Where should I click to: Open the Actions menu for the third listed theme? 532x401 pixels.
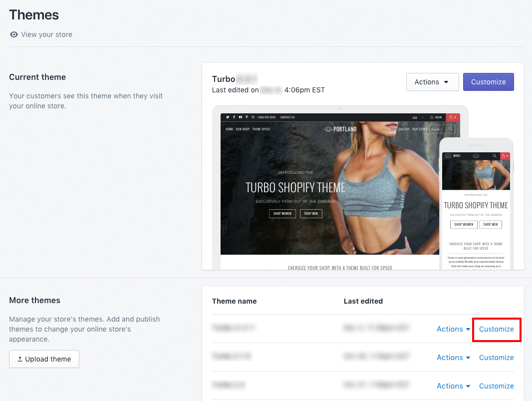click(x=453, y=386)
